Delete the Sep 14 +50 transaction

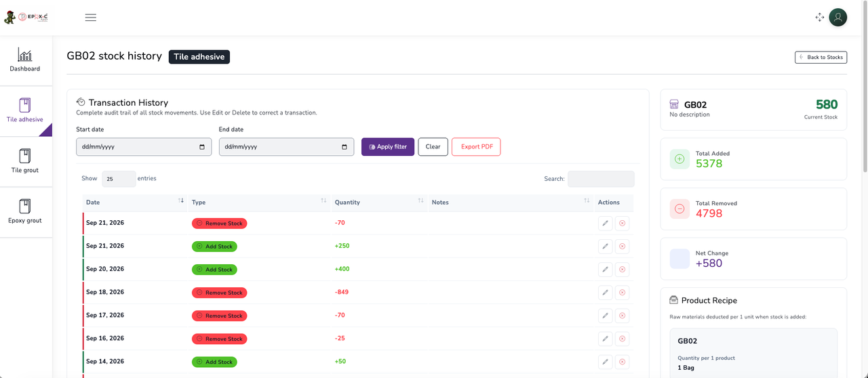pyautogui.click(x=623, y=362)
